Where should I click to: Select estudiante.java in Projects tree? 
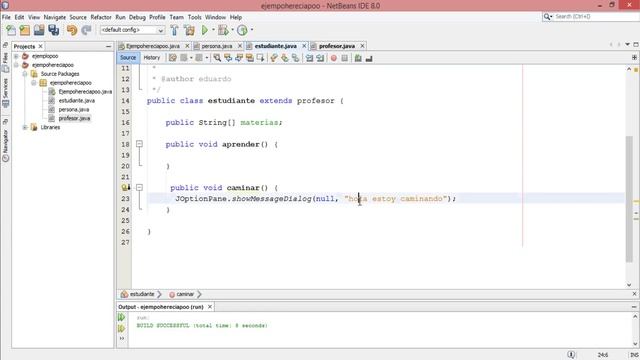pyautogui.click(x=77, y=100)
